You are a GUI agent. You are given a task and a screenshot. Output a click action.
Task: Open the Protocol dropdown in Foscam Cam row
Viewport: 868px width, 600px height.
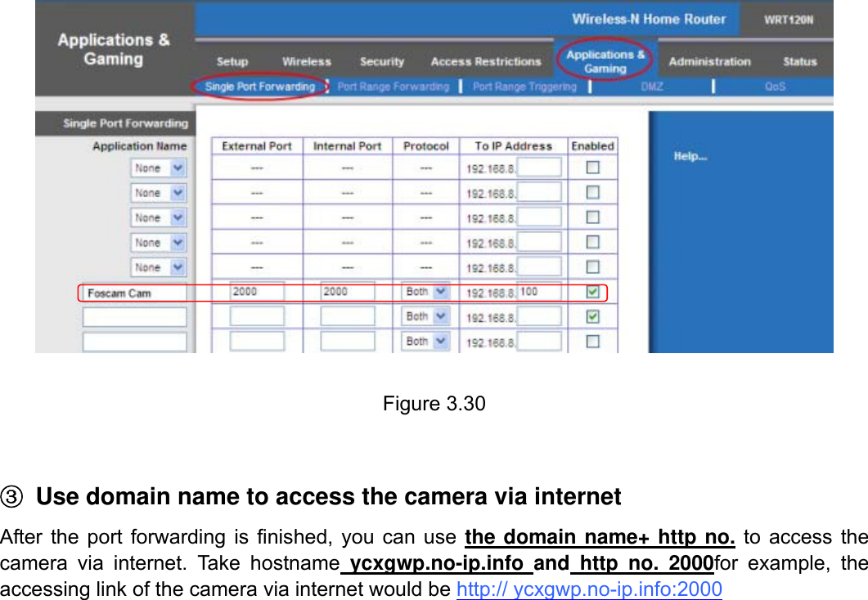(x=425, y=292)
